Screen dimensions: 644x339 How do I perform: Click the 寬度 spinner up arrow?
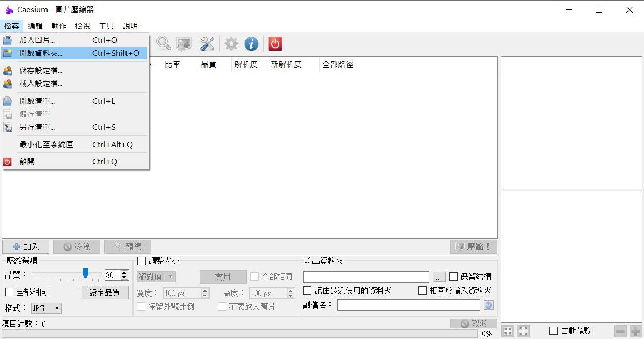point(205,291)
